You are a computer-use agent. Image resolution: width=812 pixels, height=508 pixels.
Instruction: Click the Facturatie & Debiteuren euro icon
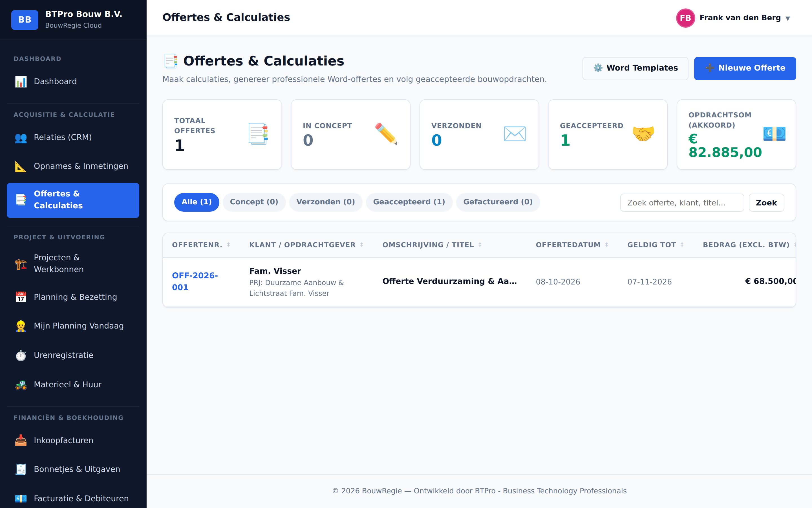(x=21, y=498)
